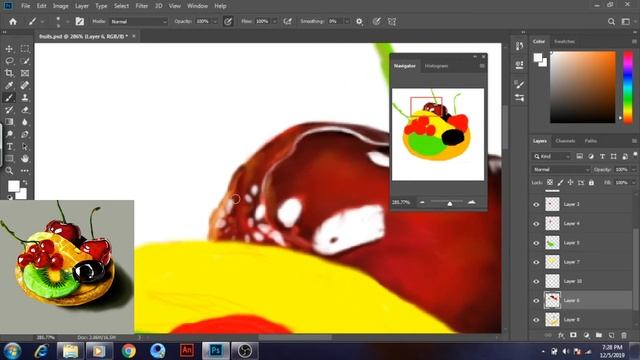Select the Eraser tool
The image size is (640, 360).
[25, 110]
